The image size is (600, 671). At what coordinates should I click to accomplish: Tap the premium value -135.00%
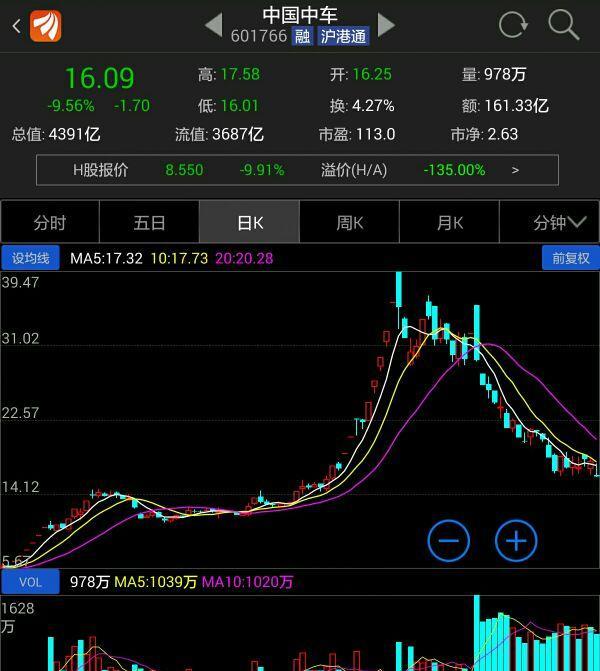454,170
